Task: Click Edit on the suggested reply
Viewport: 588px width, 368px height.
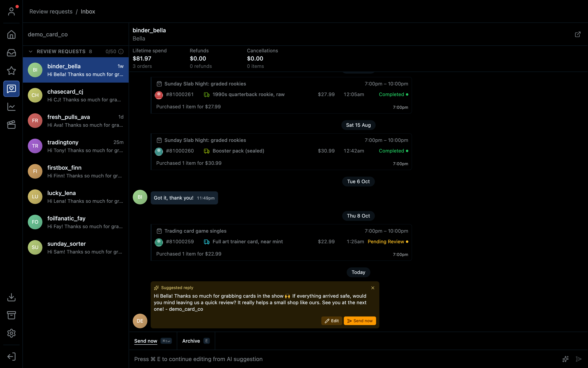Action: [x=331, y=321]
